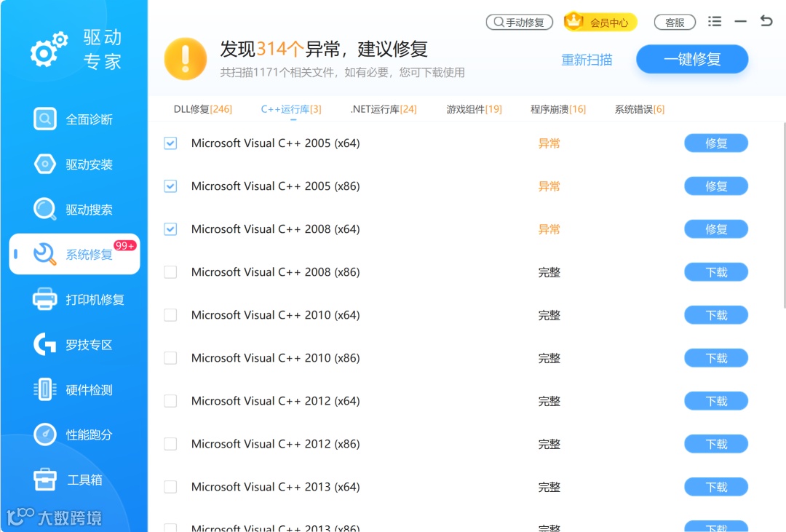This screenshot has width=786, height=532.
Task: Contact 客服 customer service
Action: [x=675, y=22]
